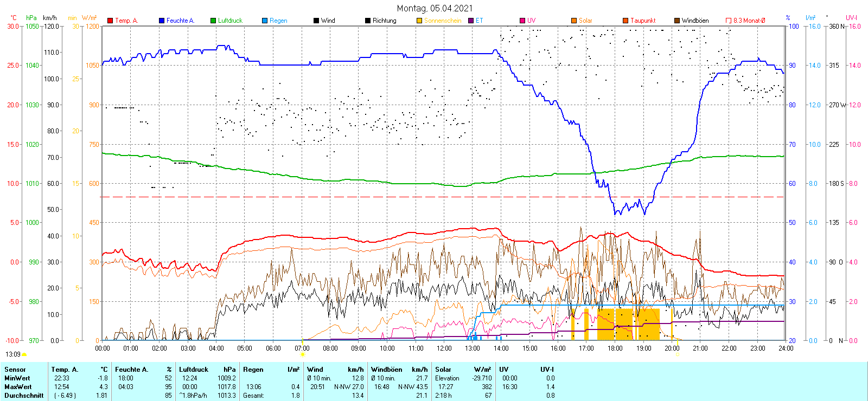Click the Luftdruck hPa table header
This screenshot has width=868, height=401.
208,370
